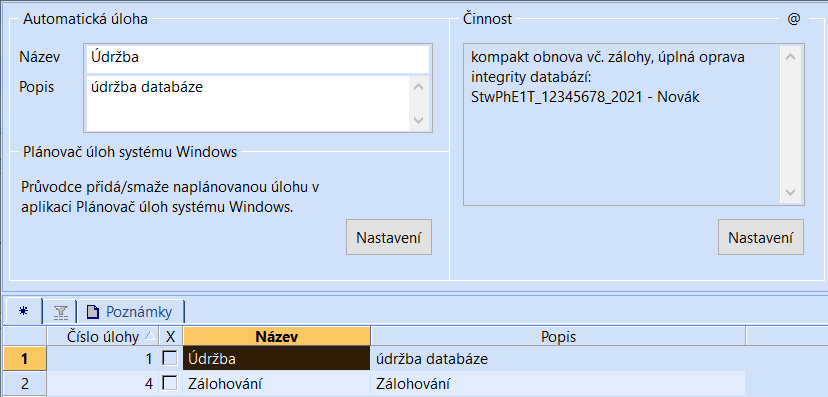Tick the X checkbox in Údržba row
The width and height of the screenshot is (828, 397).
(170, 358)
